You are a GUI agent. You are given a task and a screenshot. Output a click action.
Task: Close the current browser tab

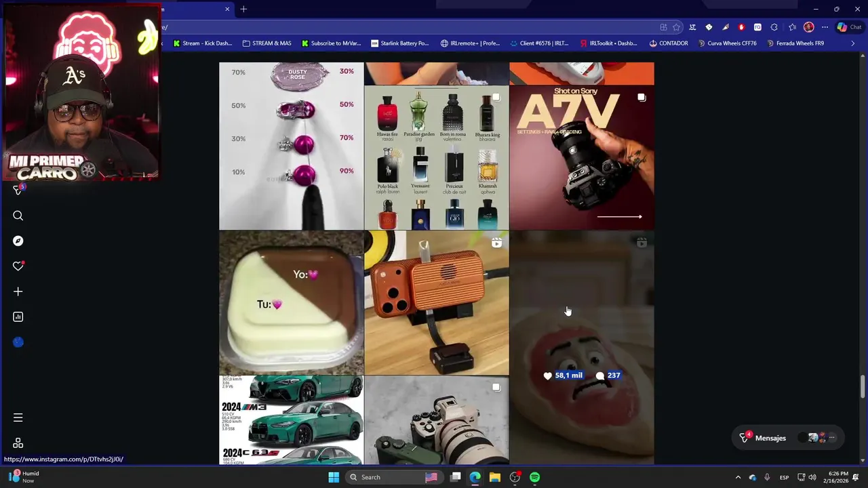pyautogui.click(x=227, y=9)
